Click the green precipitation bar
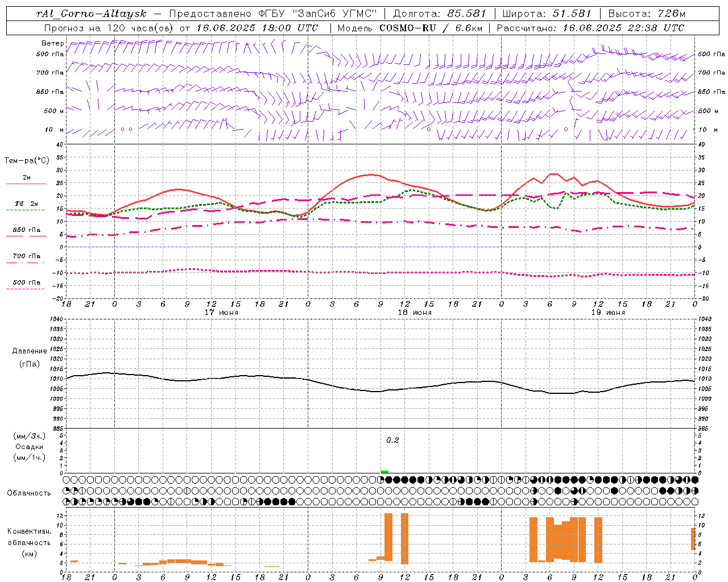 384,472
